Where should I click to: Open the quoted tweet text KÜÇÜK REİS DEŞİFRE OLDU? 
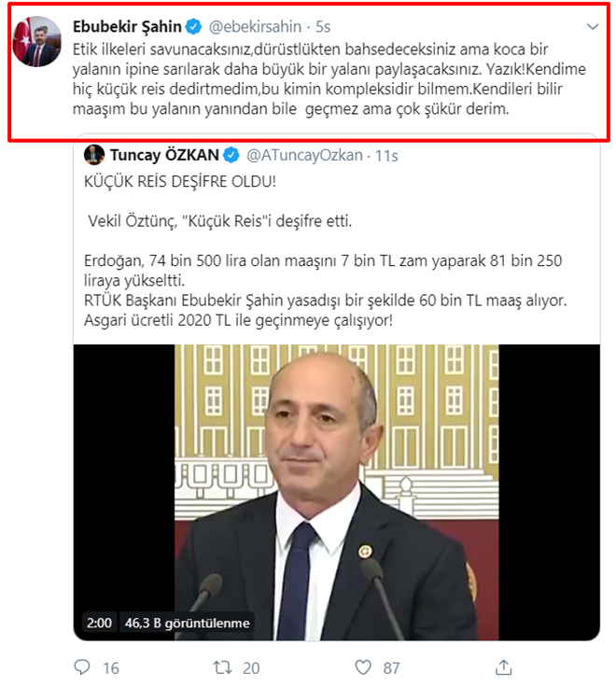180,181
